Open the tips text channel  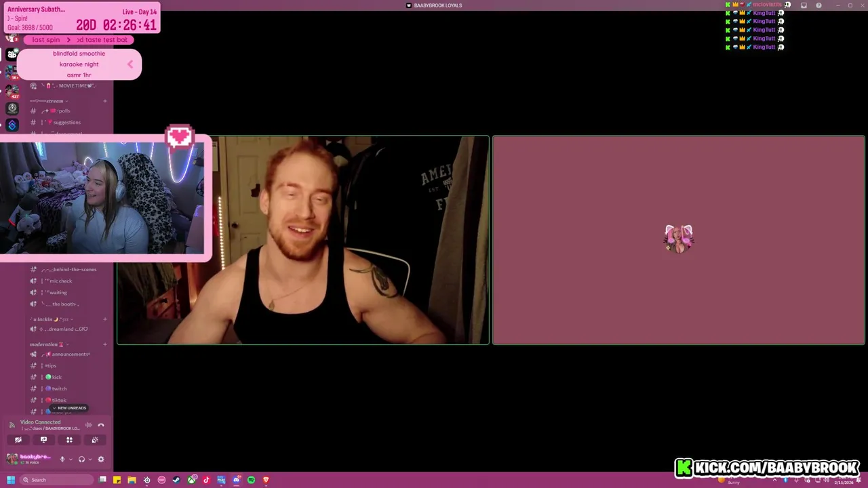pyautogui.click(x=67, y=365)
